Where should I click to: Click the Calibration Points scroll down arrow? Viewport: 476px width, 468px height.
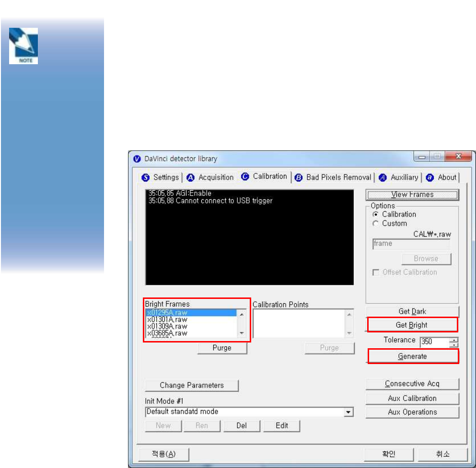(349, 333)
